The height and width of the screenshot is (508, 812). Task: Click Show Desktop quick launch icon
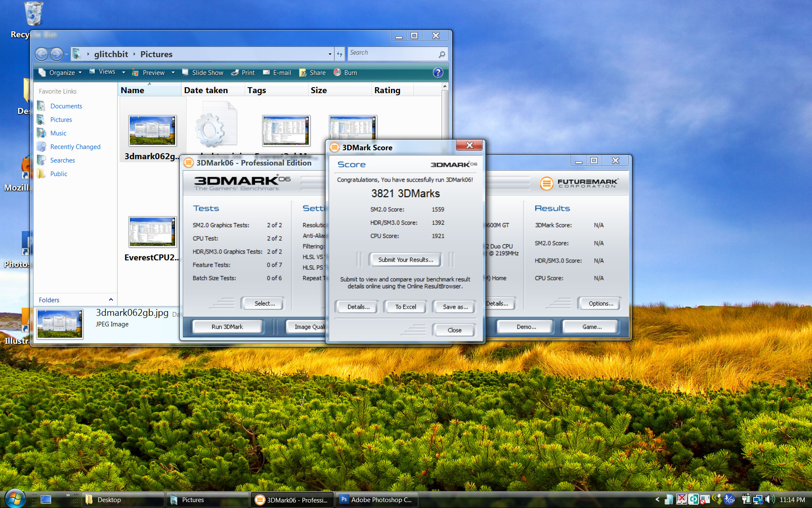click(46, 500)
